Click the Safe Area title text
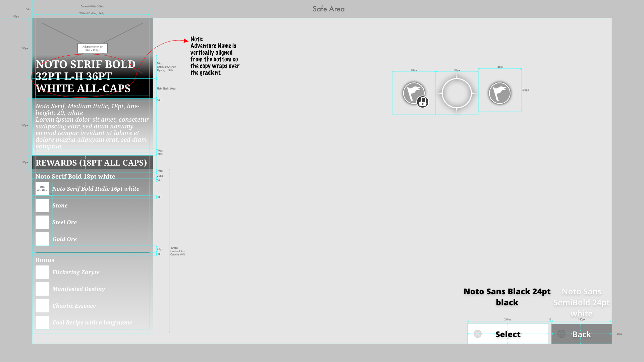The height and width of the screenshot is (362, 644). click(x=328, y=9)
